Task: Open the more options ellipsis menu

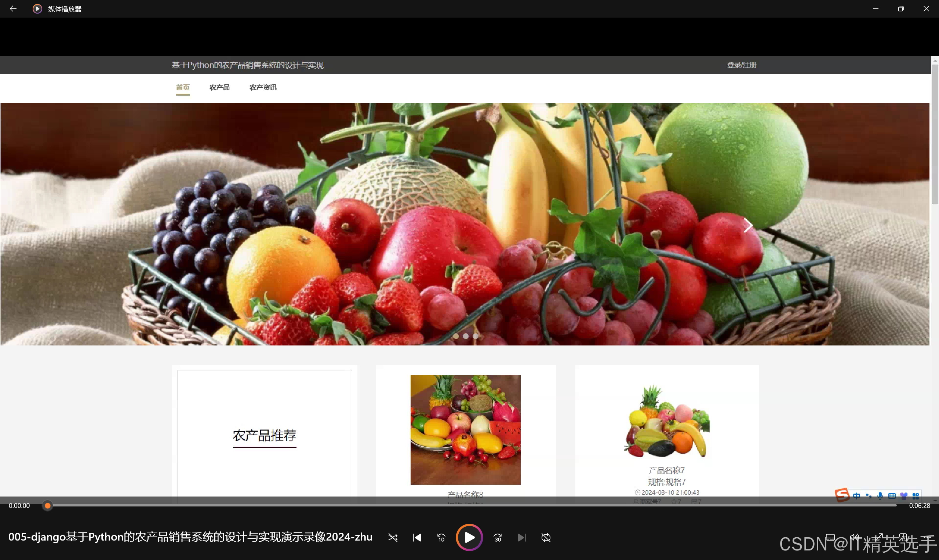Action: tap(927, 537)
